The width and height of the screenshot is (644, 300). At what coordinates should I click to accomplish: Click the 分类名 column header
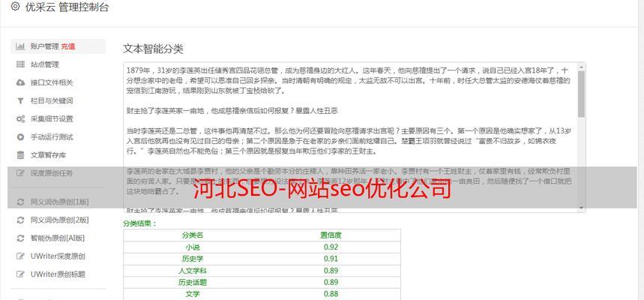point(193,235)
